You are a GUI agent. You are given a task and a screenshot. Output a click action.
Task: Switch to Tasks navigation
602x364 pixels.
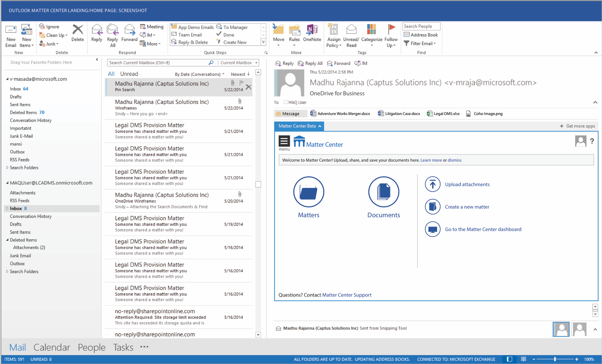123,347
